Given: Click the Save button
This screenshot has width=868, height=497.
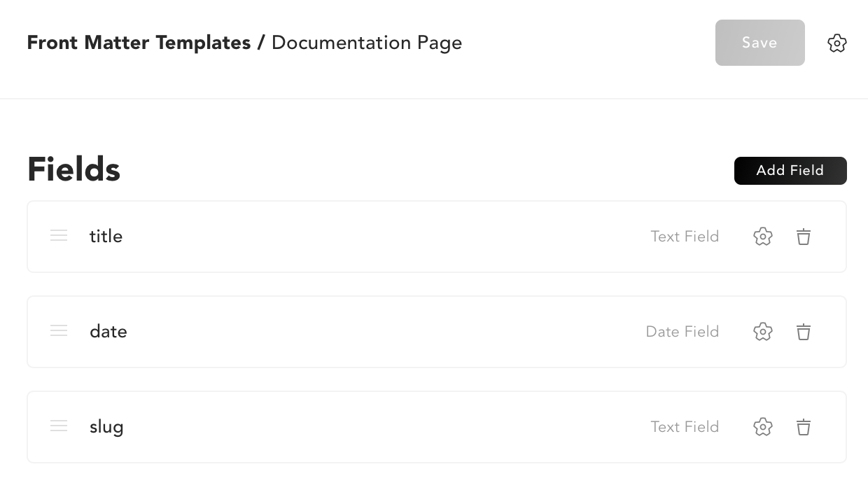Looking at the screenshot, I should 759,43.
